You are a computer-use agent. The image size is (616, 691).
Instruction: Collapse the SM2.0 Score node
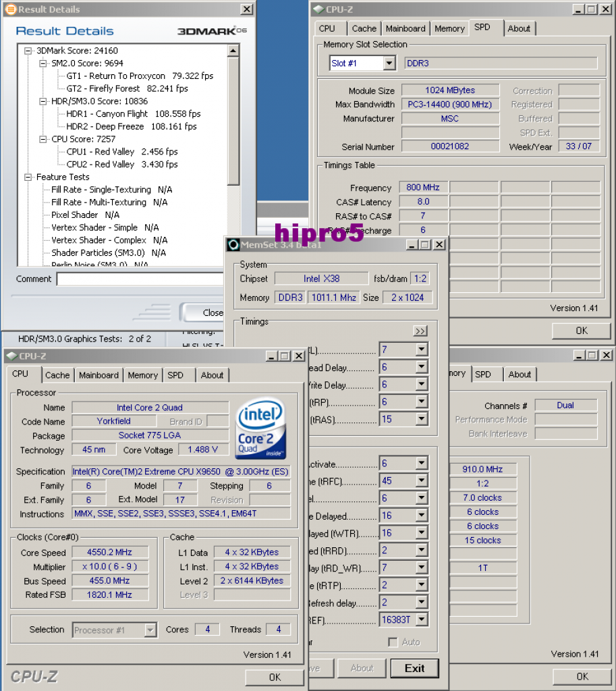43,63
